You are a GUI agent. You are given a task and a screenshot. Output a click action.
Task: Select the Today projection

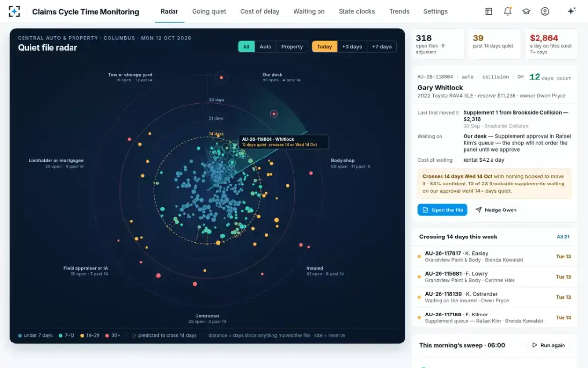pyautogui.click(x=324, y=47)
